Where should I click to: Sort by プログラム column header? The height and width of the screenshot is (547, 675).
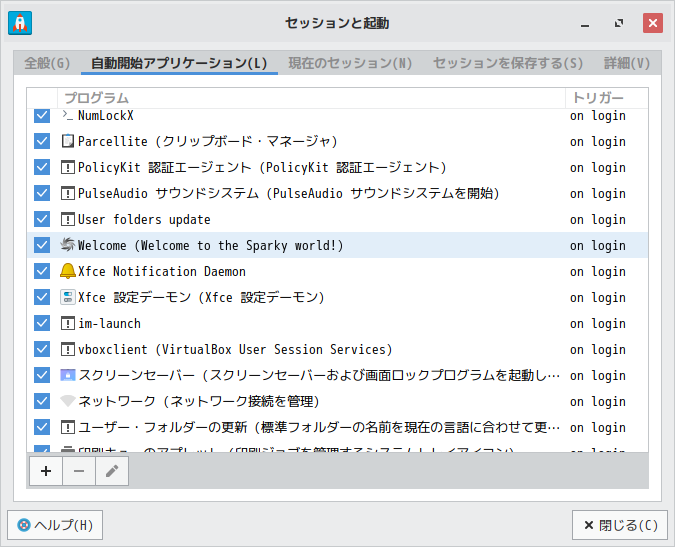click(311, 98)
